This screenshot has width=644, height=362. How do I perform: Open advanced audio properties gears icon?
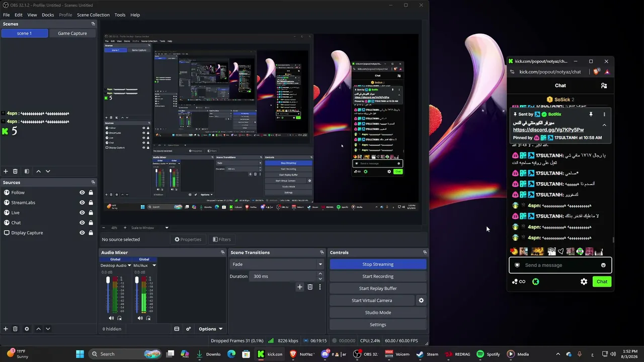188,329
